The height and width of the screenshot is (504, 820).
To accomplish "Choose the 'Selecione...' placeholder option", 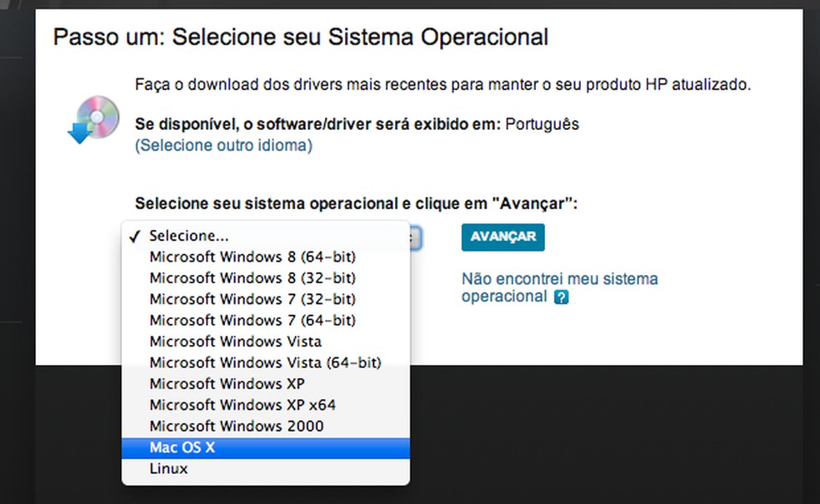I will point(188,236).
